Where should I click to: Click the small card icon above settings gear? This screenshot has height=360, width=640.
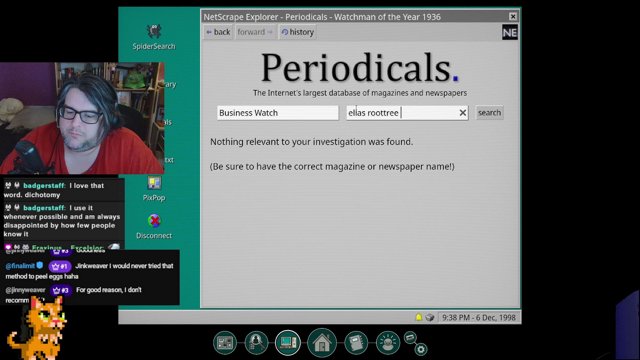pyautogui.click(x=410, y=337)
